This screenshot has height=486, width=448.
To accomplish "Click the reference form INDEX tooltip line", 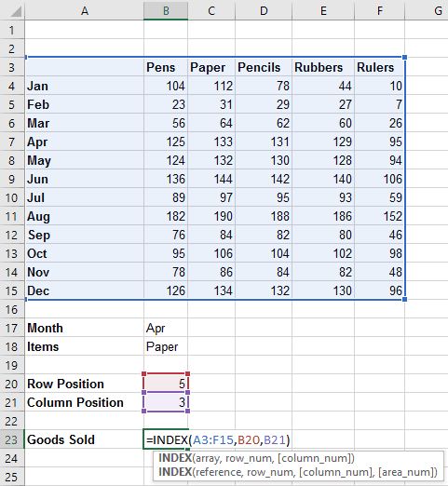I will pos(298,472).
